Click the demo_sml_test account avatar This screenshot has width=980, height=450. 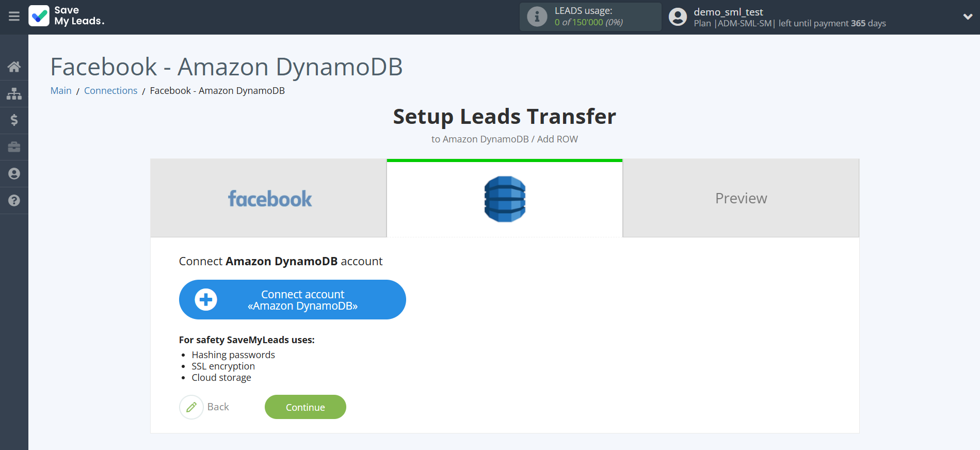678,17
